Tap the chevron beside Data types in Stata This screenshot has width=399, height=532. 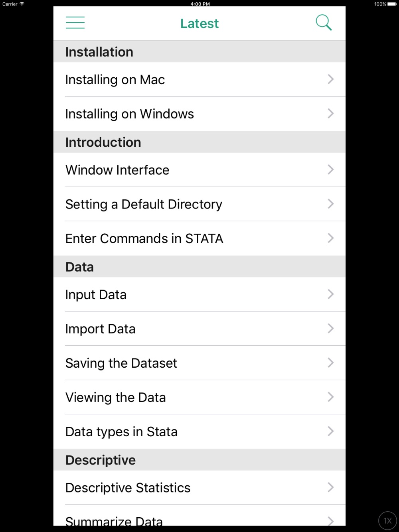[331, 432]
